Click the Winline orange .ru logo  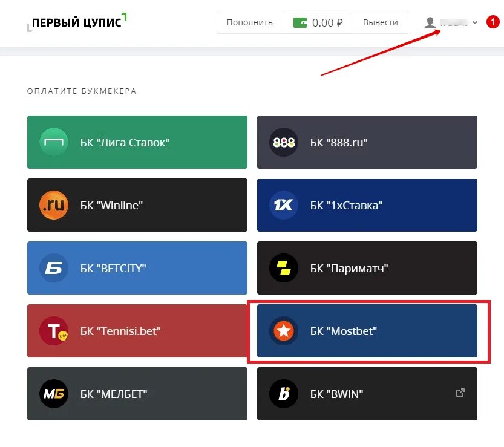click(x=54, y=205)
